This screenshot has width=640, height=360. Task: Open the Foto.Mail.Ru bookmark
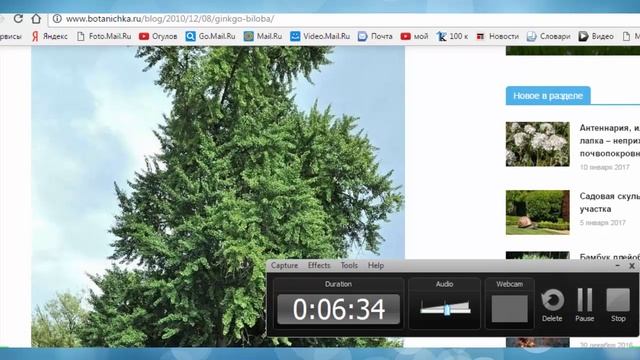click(x=104, y=36)
